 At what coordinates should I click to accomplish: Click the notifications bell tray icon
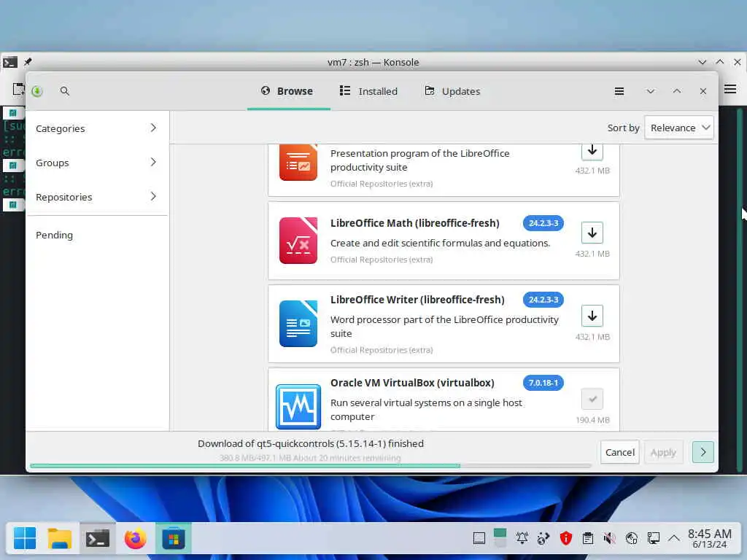[x=522, y=538]
